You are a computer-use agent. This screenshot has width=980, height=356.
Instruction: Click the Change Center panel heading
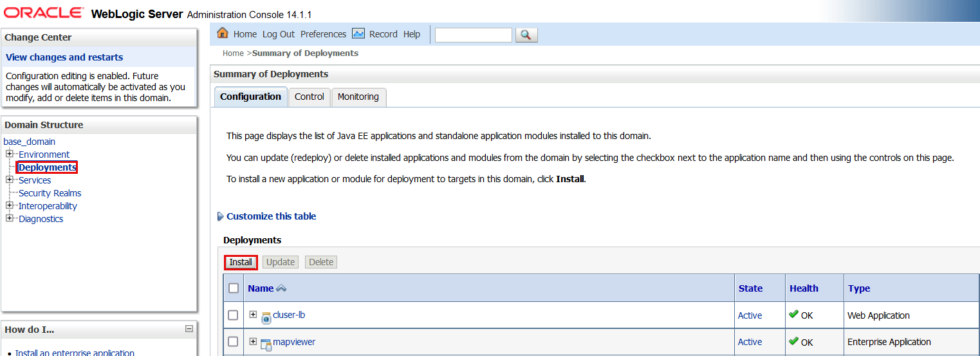coord(38,37)
